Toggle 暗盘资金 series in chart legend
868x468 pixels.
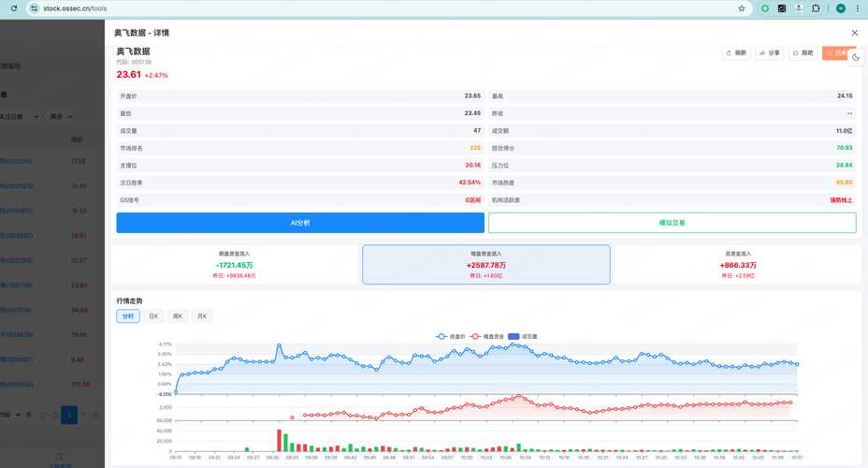pyautogui.click(x=487, y=336)
